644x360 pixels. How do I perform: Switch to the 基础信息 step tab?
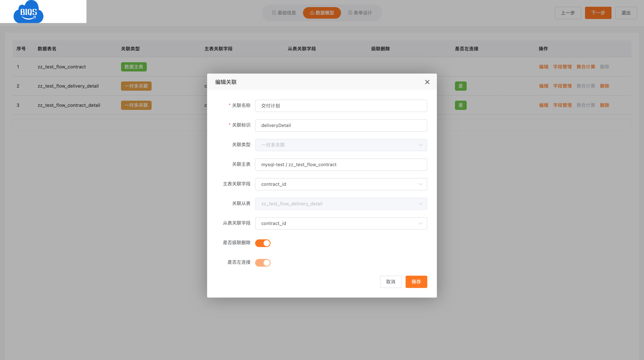(284, 13)
